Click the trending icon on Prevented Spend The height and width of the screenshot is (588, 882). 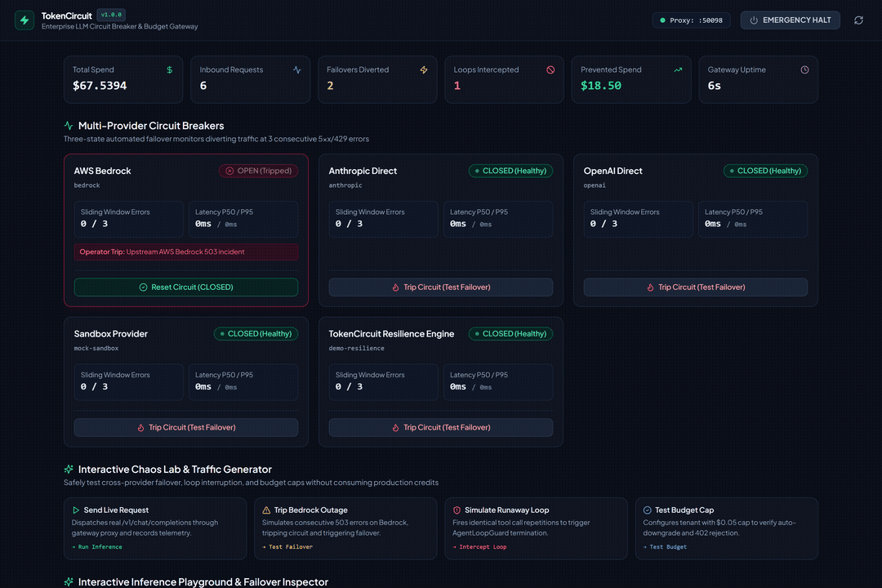pyautogui.click(x=678, y=69)
